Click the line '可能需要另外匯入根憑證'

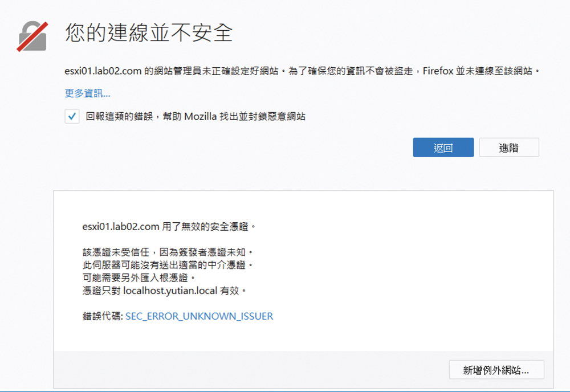(x=135, y=278)
